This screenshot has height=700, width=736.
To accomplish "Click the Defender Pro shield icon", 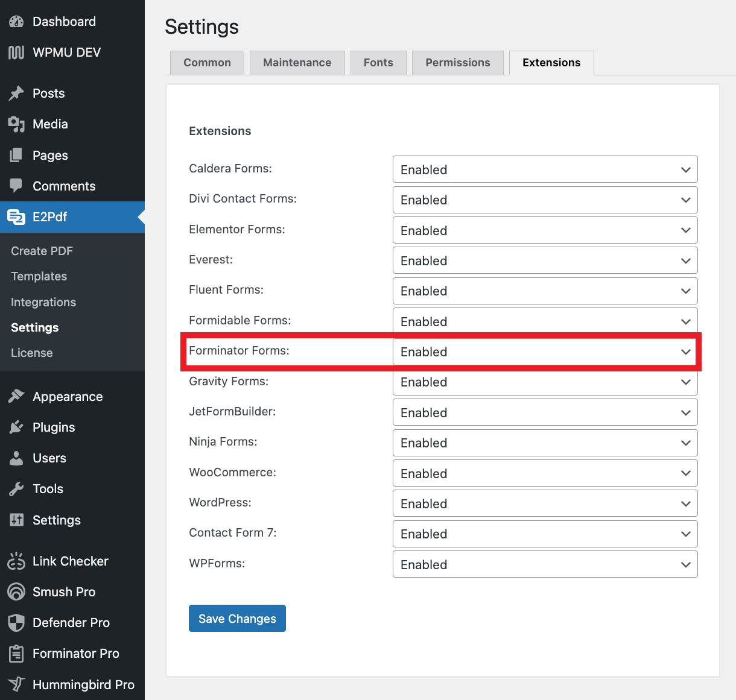I will coord(16,622).
